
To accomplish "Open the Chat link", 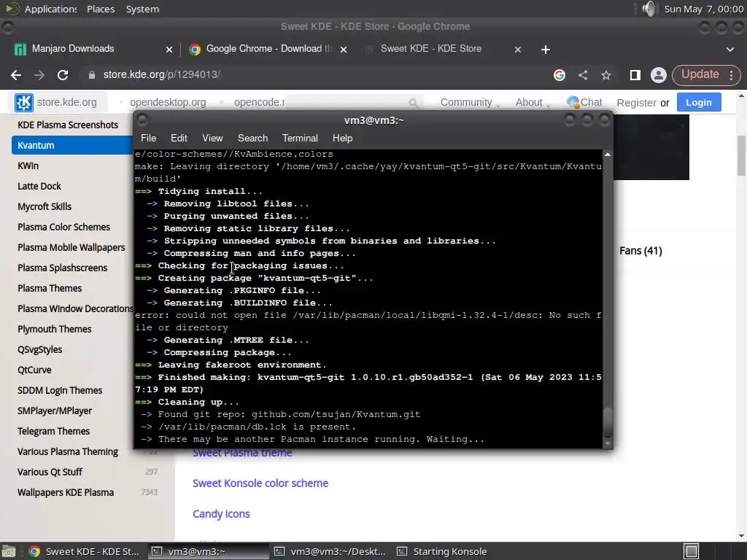I will [584, 102].
